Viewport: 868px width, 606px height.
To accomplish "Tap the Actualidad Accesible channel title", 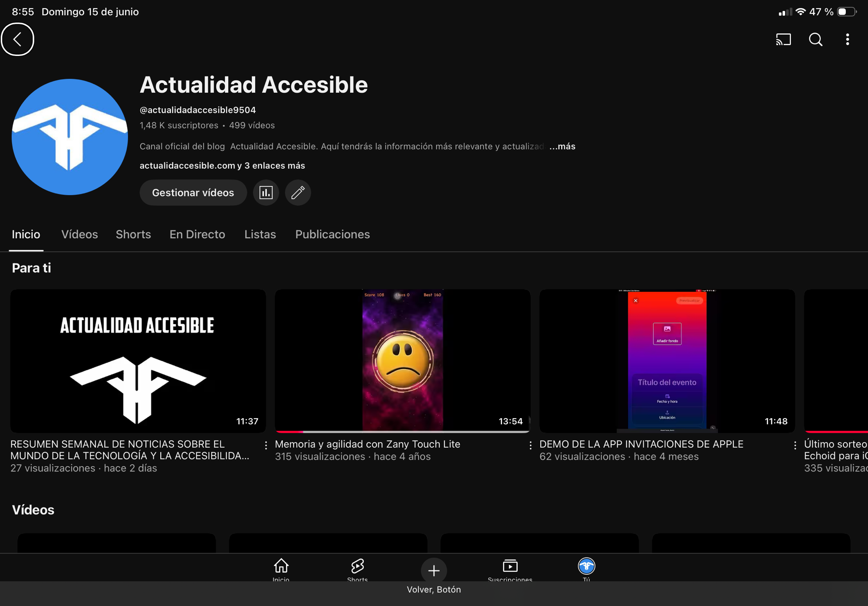I will 253,85.
